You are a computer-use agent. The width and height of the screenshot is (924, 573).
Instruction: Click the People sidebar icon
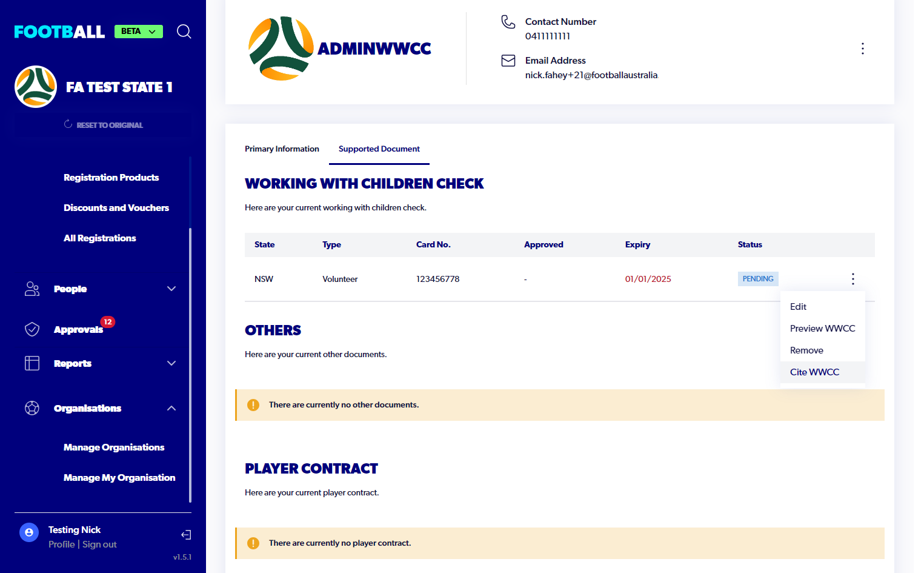click(32, 289)
